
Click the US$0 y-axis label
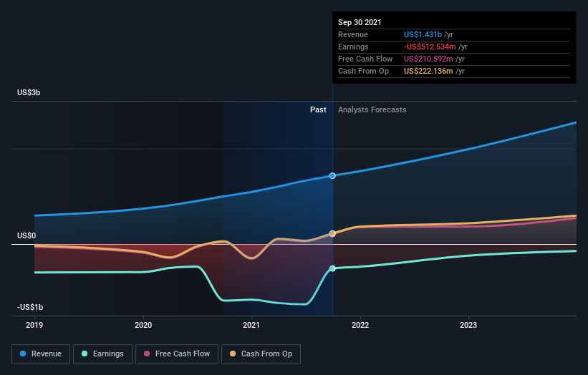[x=26, y=235]
